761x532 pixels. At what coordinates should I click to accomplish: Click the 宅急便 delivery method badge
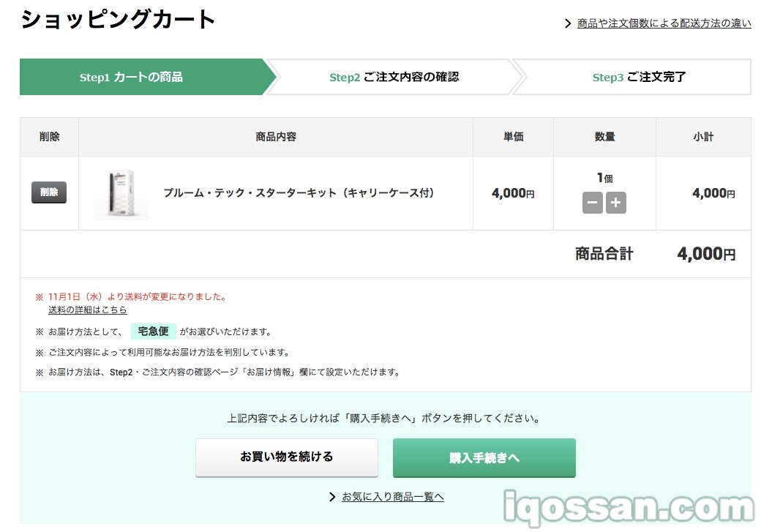(154, 331)
